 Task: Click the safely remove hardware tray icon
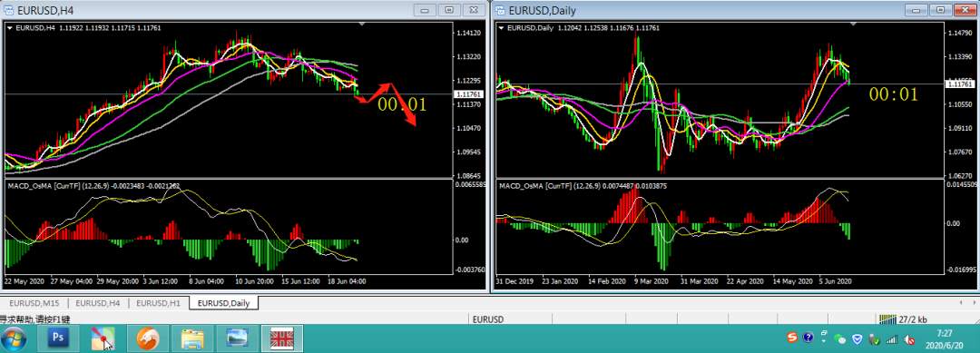click(875, 340)
